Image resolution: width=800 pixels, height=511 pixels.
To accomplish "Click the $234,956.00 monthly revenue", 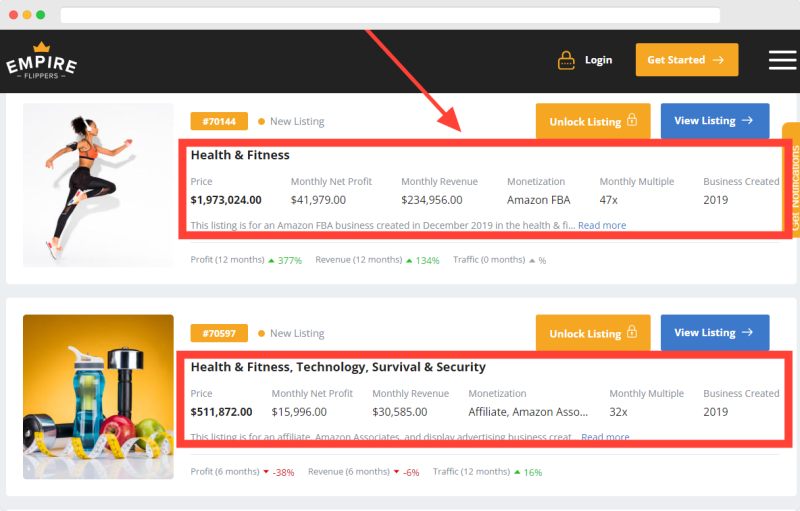I will click(432, 200).
